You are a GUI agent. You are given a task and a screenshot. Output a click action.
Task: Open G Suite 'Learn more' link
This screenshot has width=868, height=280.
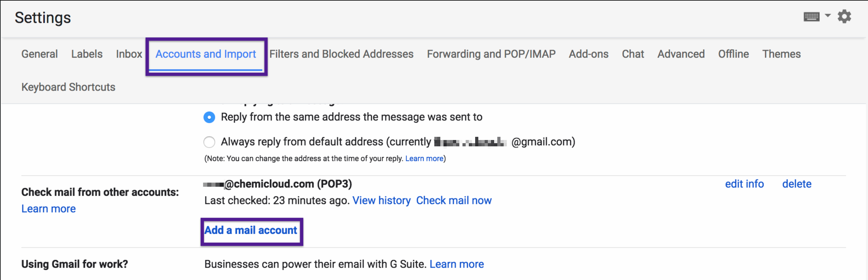tap(456, 264)
